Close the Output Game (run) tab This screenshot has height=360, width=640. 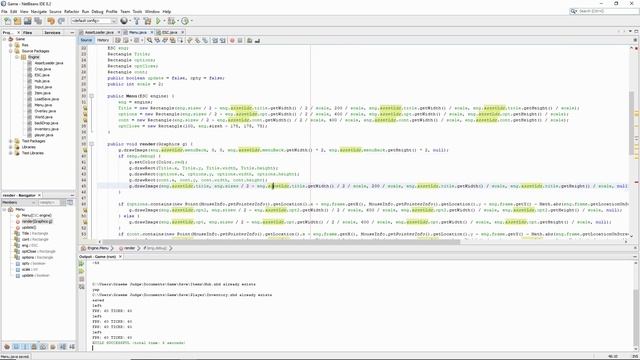tap(120, 257)
